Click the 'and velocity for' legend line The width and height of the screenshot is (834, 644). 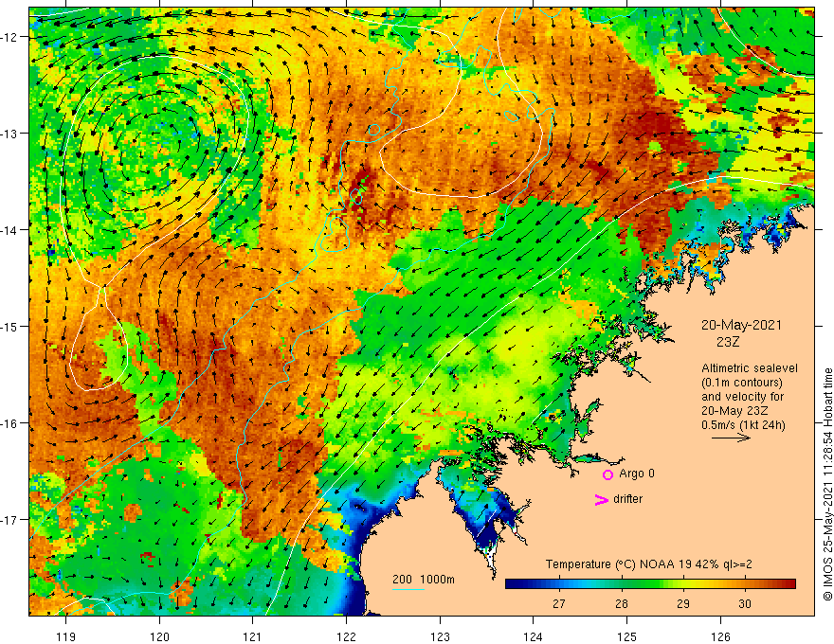[x=742, y=397]
